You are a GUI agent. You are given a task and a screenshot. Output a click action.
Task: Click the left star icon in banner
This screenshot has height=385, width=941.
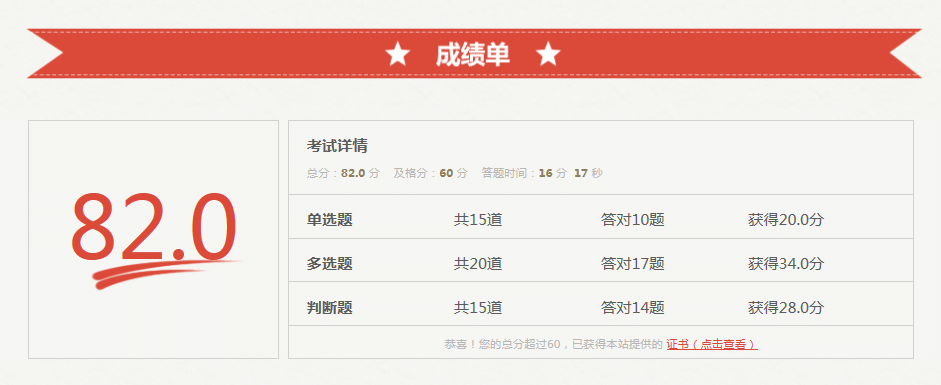click(397, 55)
